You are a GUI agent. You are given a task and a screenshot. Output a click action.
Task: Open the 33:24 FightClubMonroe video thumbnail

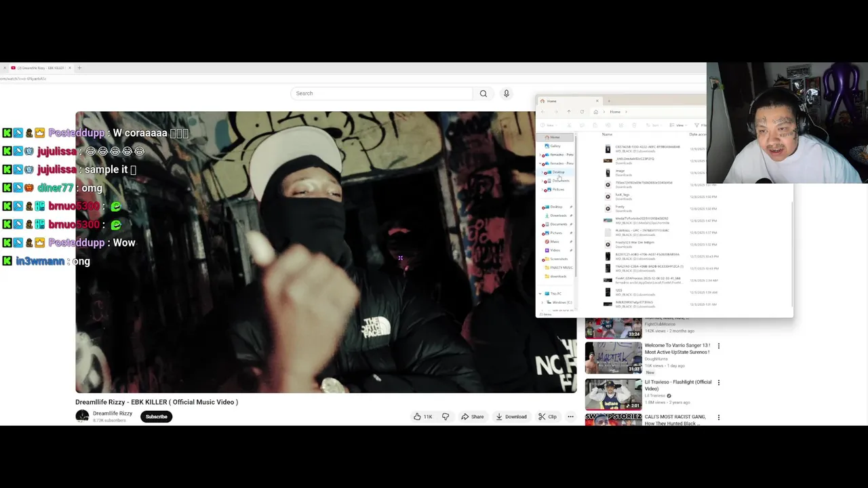[613, 328]
